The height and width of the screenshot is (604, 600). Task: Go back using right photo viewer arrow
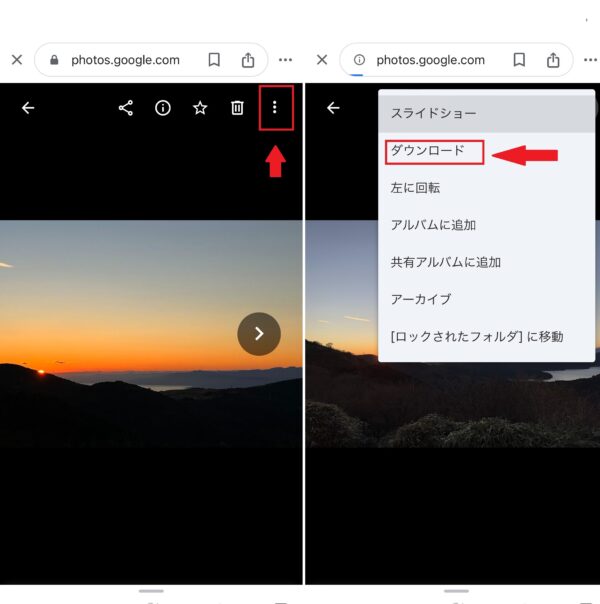click(333, 108)
